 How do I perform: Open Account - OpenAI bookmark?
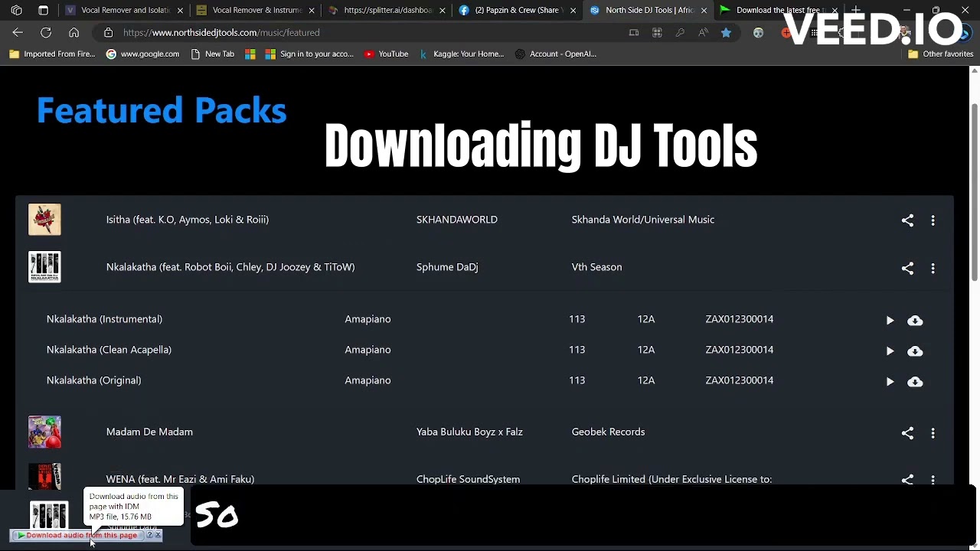tap(556, 54)
